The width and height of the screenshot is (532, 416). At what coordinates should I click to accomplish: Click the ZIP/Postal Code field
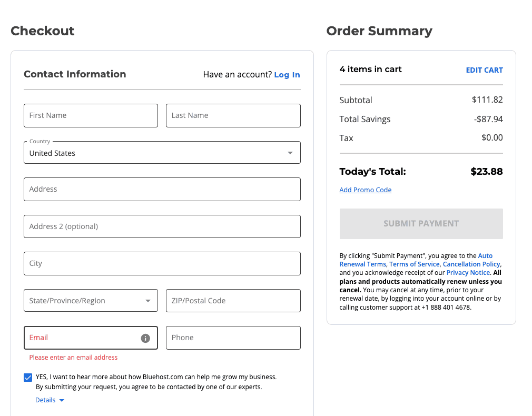[x=233, y=301]
